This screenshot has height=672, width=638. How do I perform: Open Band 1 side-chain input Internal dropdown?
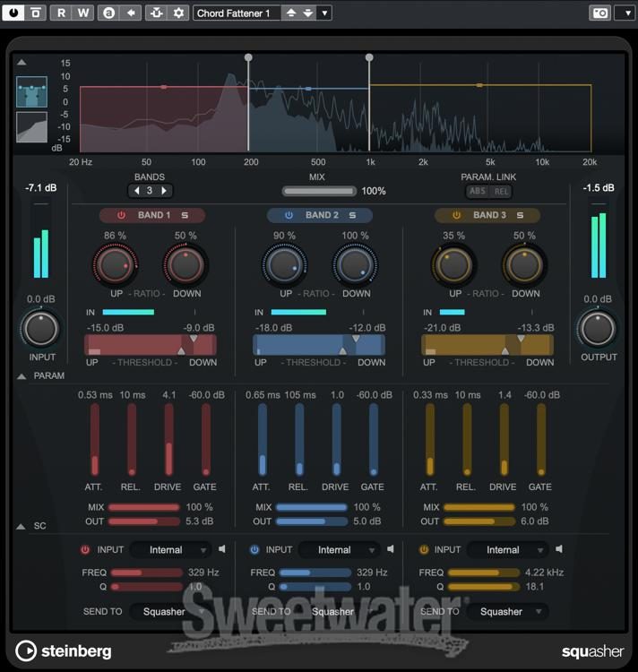pos(170,550)
